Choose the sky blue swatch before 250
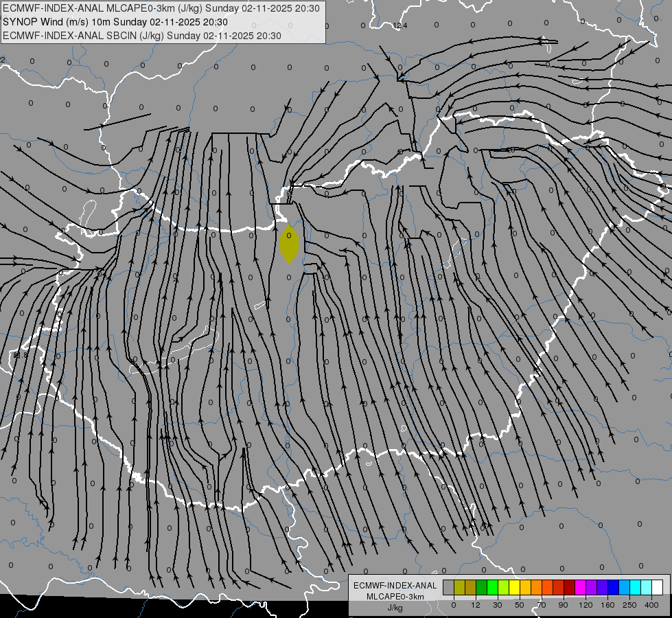 click(x=625, y=587)
